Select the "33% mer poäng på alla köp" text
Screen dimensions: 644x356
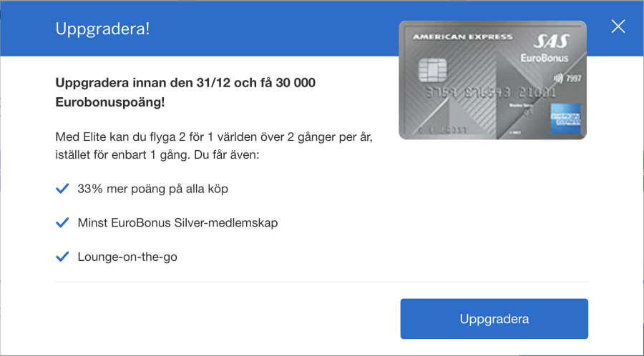pos(152,189)
